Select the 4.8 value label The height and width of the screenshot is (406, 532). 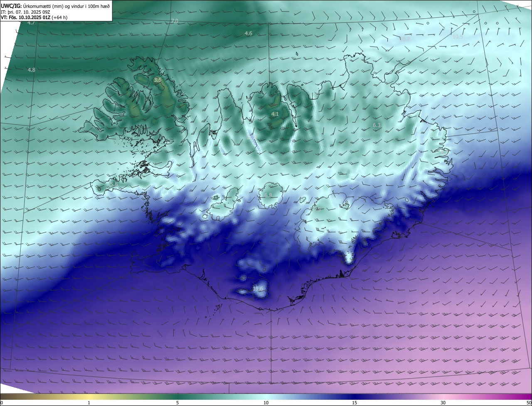coord(31,70)
